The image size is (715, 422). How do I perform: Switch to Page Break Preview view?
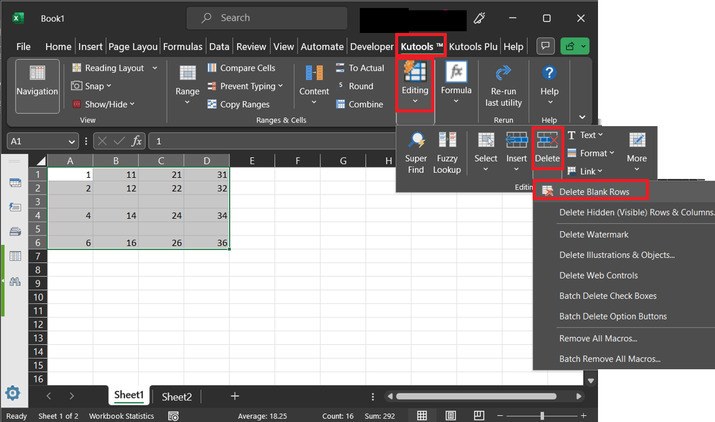[x=479, y=415]
